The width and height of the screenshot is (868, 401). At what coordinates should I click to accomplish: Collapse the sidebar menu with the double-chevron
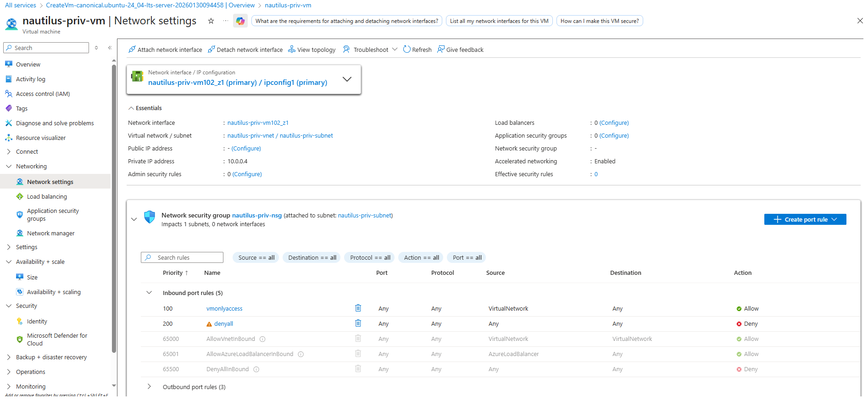[x=110, y=48]
